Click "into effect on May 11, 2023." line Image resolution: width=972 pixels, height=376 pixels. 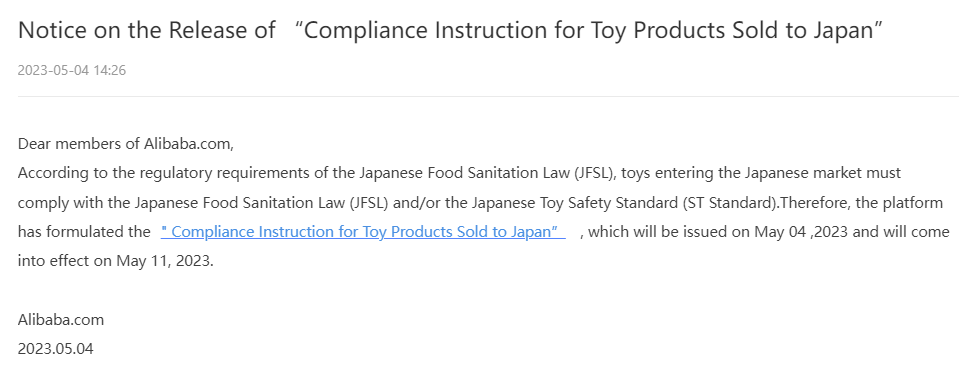pyautogui.click(x=116, y=261)
